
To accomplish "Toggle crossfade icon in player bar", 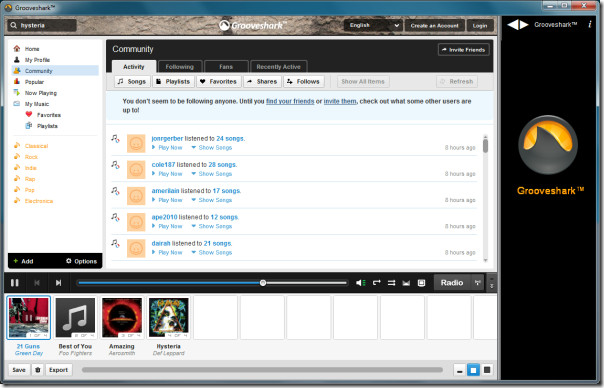I will tap(406, 283).
